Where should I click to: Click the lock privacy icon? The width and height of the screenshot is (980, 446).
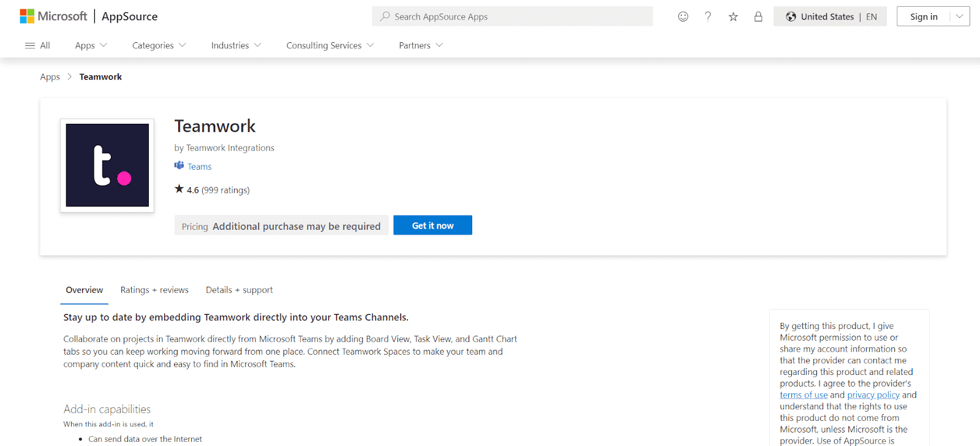click(x=758, y=17)
